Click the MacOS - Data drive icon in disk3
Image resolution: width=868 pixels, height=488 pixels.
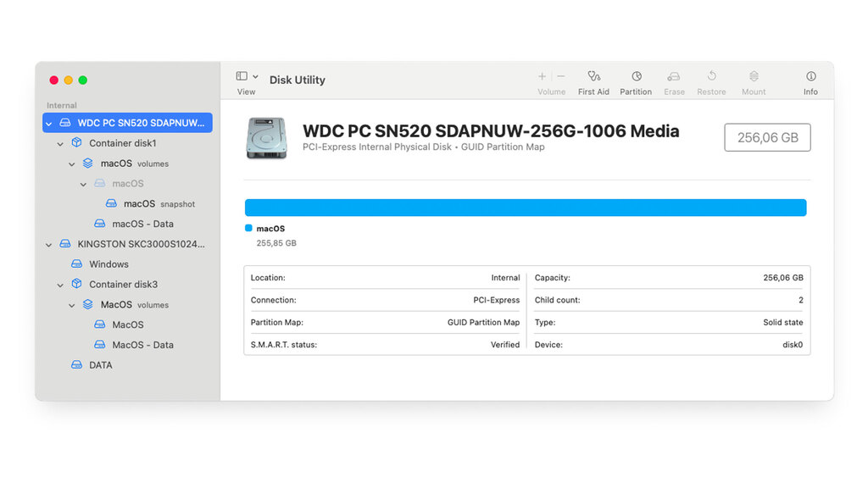[x=100, y=344]
